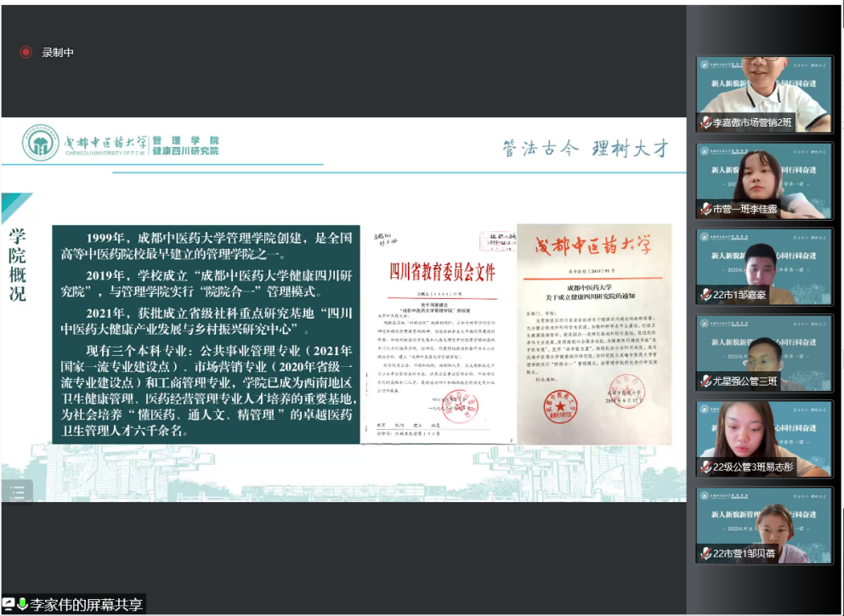Click the name label 22级公管3班易志彤
This screenshot has width=844, height=616.
point(754,467)
